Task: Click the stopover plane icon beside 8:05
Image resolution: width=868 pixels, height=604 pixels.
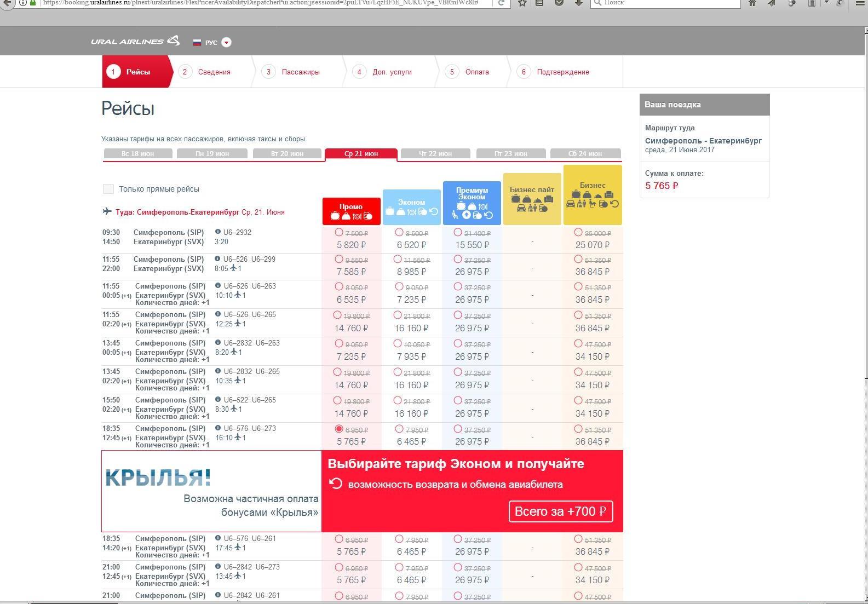Action: point(234,268)
